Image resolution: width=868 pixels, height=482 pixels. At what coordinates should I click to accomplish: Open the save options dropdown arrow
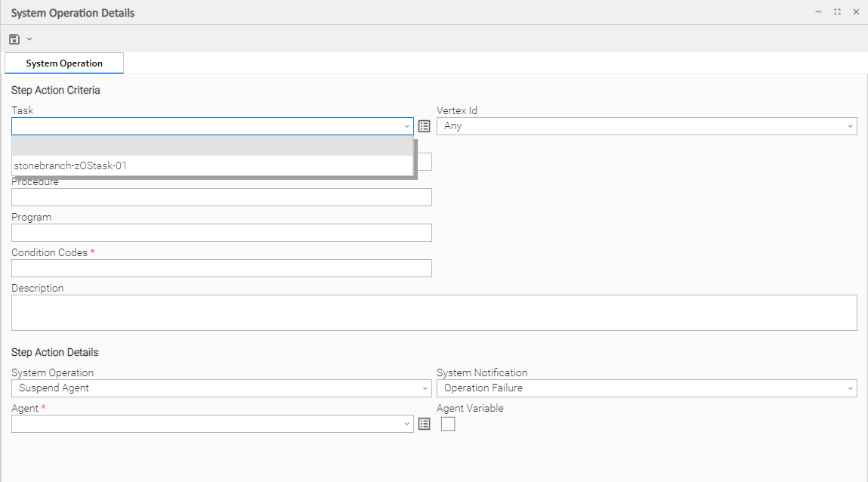click(x=29, y=39)
